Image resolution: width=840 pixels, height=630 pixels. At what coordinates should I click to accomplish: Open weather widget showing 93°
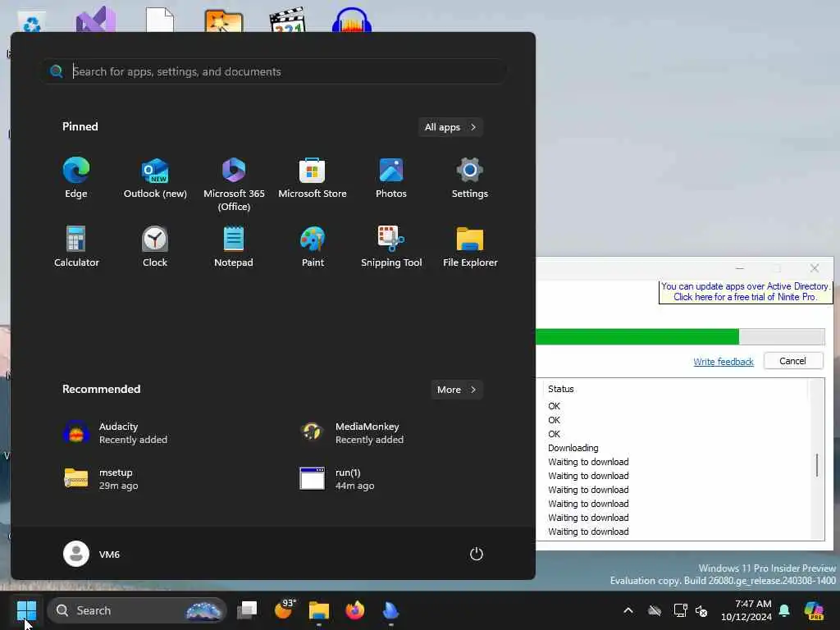coord(285,610)
